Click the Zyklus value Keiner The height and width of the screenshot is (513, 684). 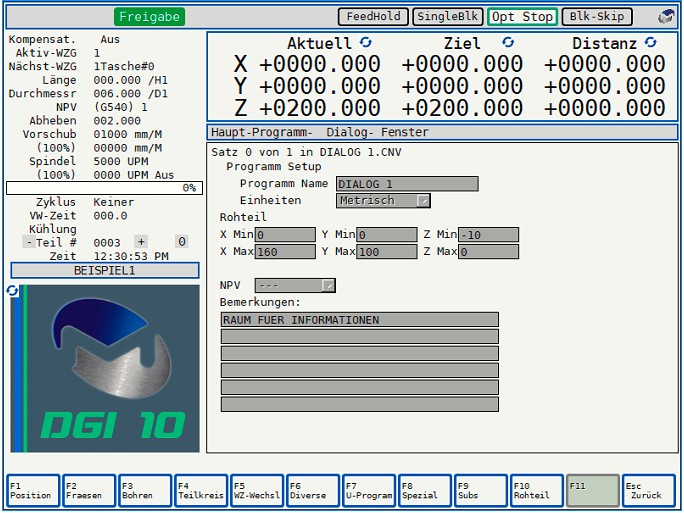coord(113,202)
